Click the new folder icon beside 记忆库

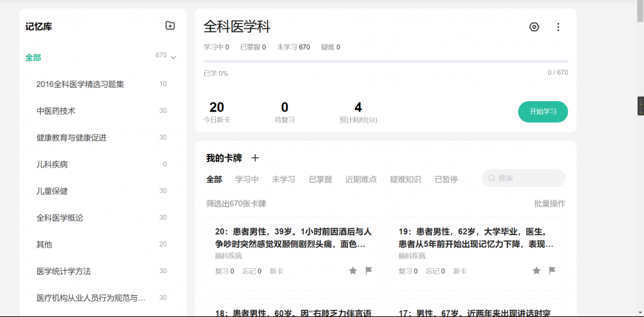click(170, 26)
